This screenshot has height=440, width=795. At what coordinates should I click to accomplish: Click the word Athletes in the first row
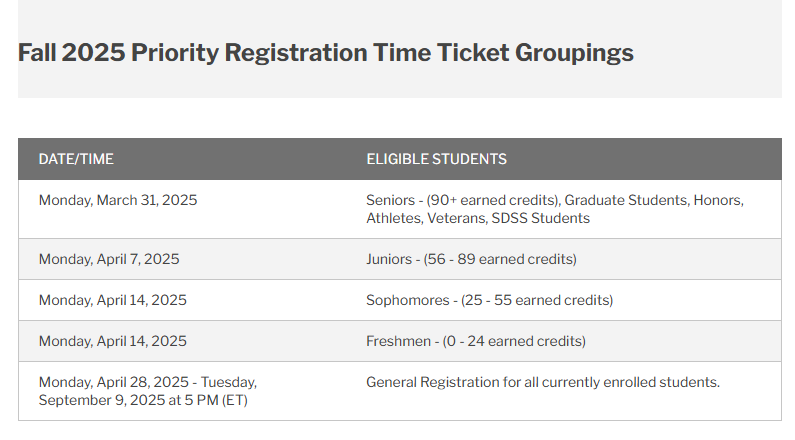[x=392, y=218]
